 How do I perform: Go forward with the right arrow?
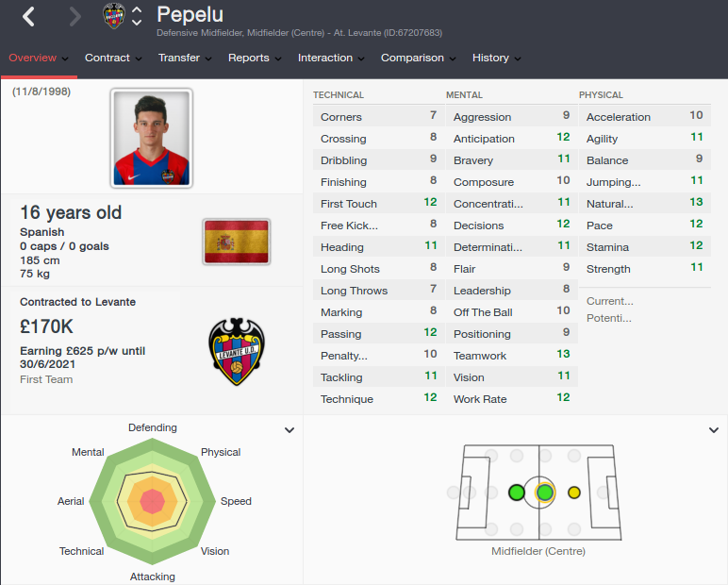coord(74,17)
